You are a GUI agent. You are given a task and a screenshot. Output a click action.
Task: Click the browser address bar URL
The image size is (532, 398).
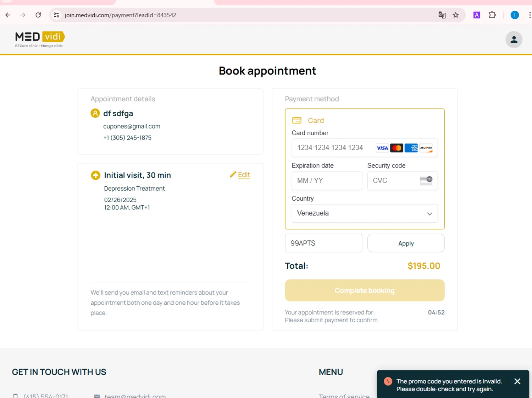(121, 15)
